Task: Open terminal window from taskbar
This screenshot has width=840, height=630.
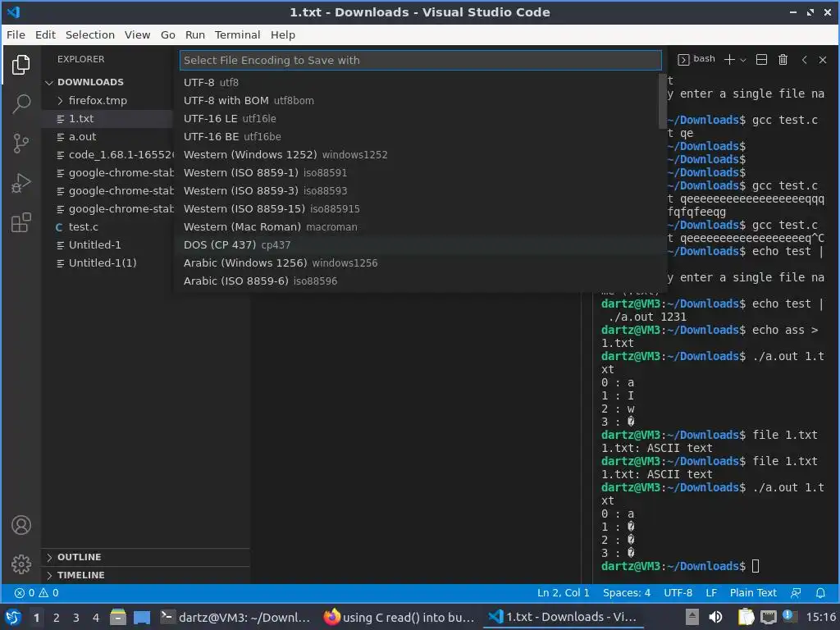Action: tap(235, 618)
